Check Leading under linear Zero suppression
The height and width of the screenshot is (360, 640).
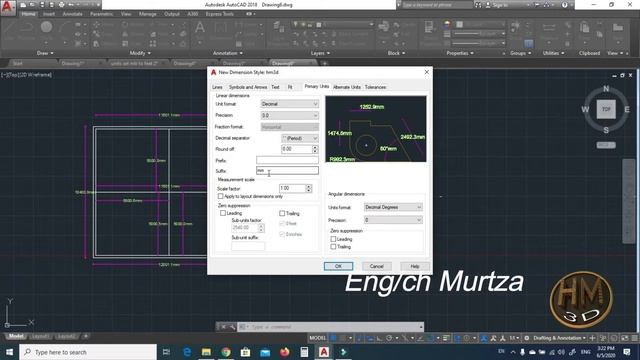click(x=223, y=213)
